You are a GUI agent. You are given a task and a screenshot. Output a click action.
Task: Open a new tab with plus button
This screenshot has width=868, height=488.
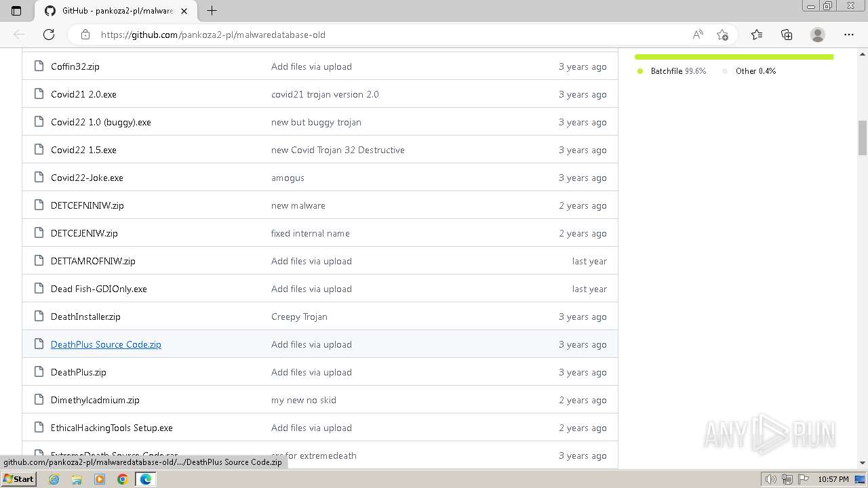click(212, 11)
